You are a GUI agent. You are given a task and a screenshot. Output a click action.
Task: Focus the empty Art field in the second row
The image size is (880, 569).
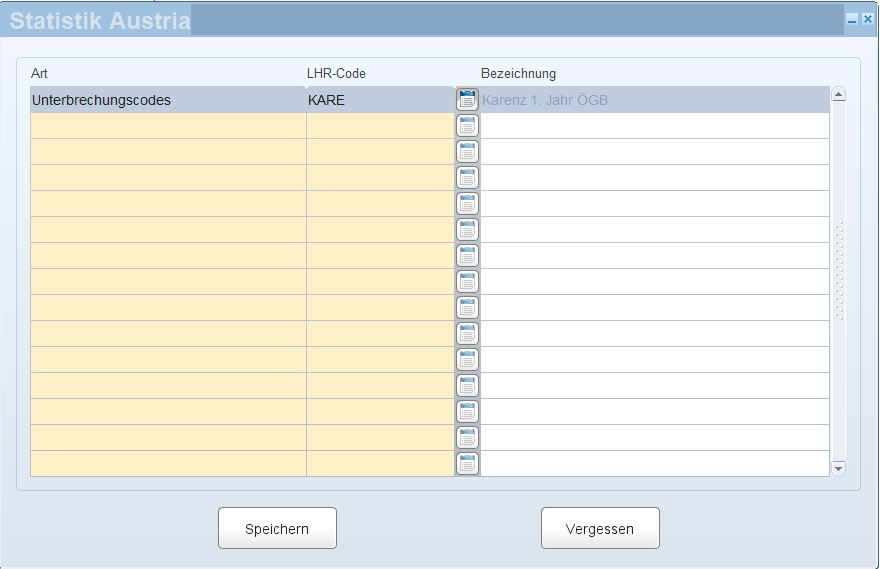(168, 126)
